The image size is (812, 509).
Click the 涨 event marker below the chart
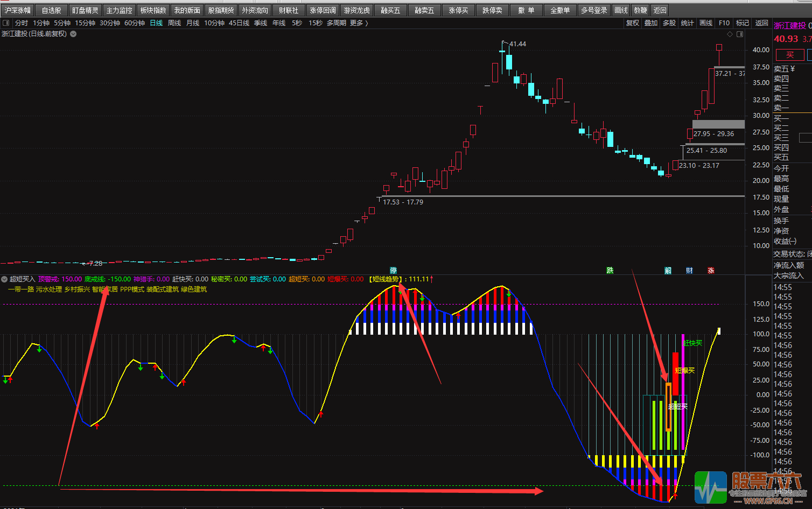pyautogui.click(x=711, y=271)
